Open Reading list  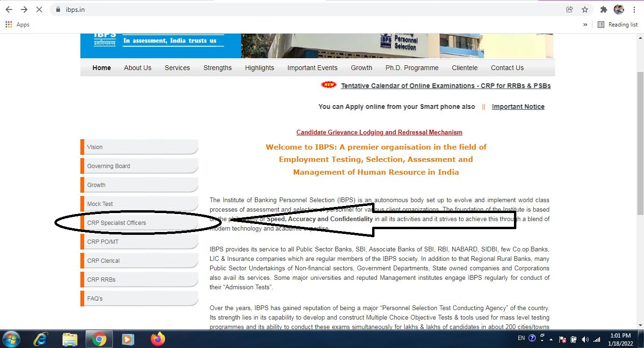pos(618,25)
